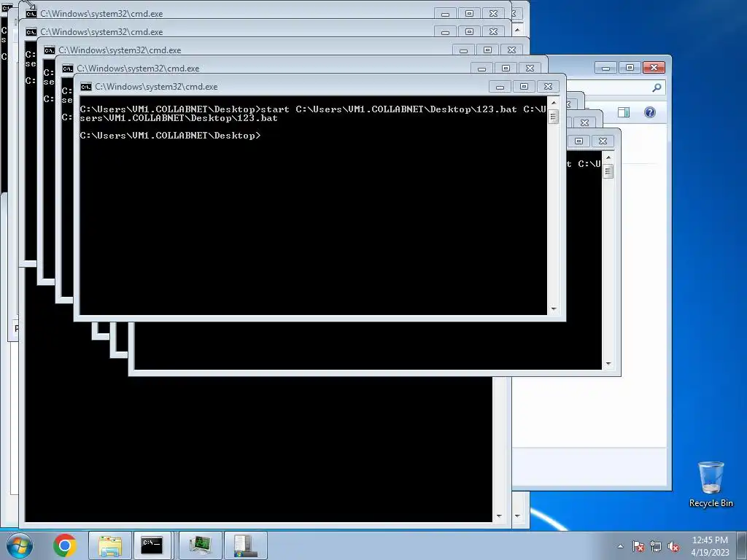Image resolution: width=747 pixels, height=560 pixels.
Task: Maximize the cmd window directly behind the front one
Action: (x=506, y=69)
